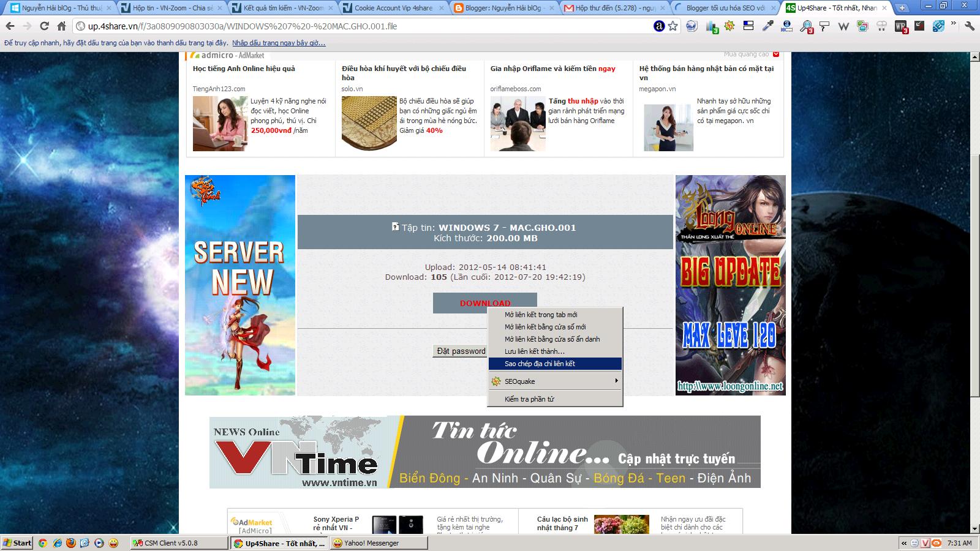980x551 pixels.
Task: Open Chrome wrench settings menu
Action: point(970,26)
